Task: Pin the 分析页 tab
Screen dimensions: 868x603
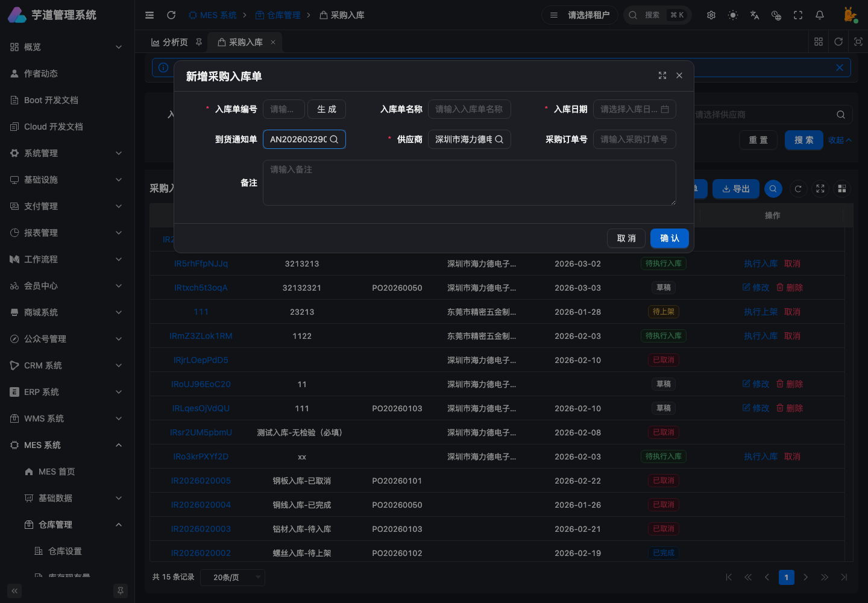Action: click(199, 42)
